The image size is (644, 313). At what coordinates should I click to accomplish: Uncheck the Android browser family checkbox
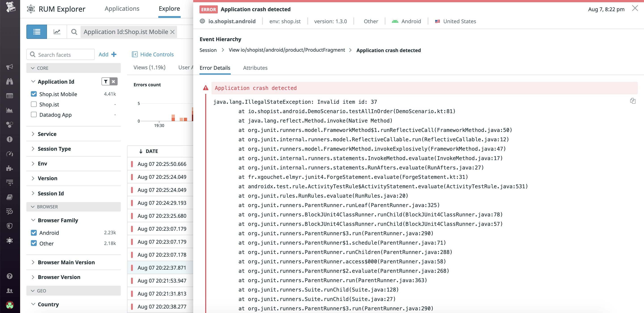34,233
